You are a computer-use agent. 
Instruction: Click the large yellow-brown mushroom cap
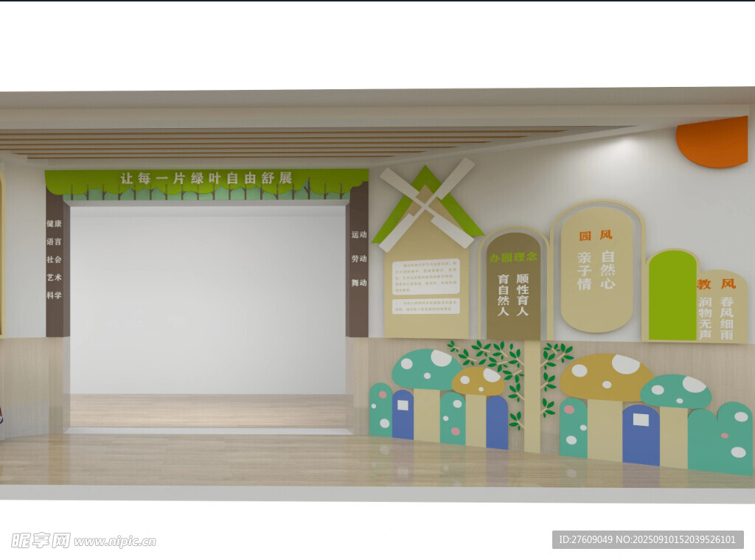point(606,377)
